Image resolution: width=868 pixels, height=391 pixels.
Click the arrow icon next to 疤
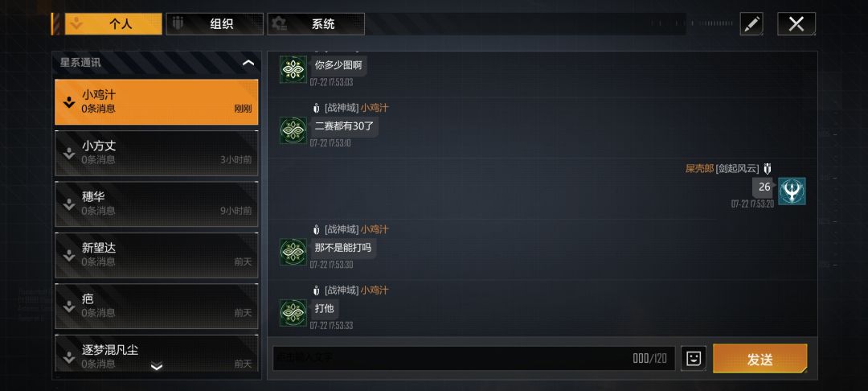[68, 307]
